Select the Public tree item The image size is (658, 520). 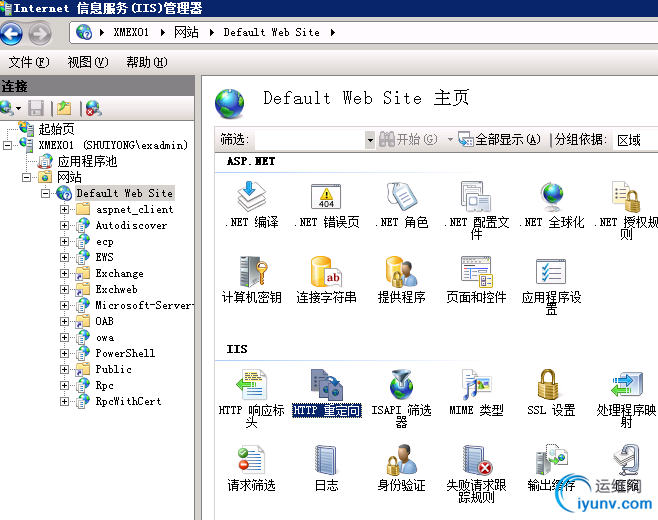[113, 369]
